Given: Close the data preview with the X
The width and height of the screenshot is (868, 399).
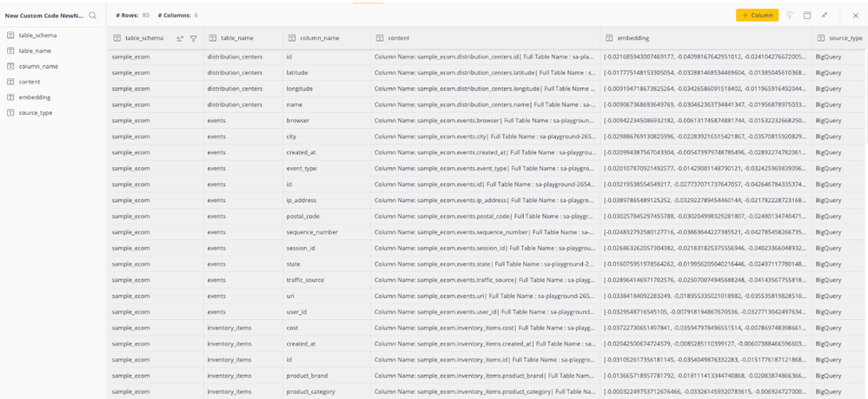Looking at the screenshot, I should 854,16.
